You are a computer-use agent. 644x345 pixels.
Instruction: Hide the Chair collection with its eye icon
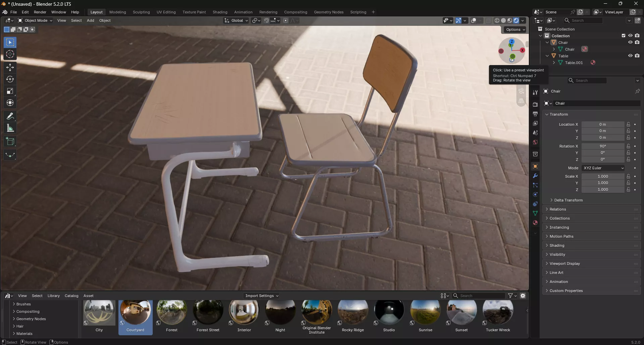(x=630, y=42)
